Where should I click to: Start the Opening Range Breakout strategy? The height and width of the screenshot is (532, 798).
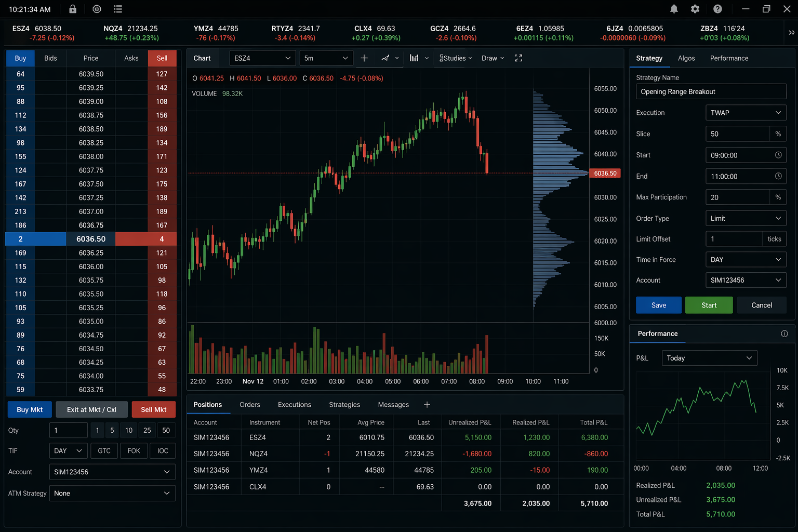[709, 305]
